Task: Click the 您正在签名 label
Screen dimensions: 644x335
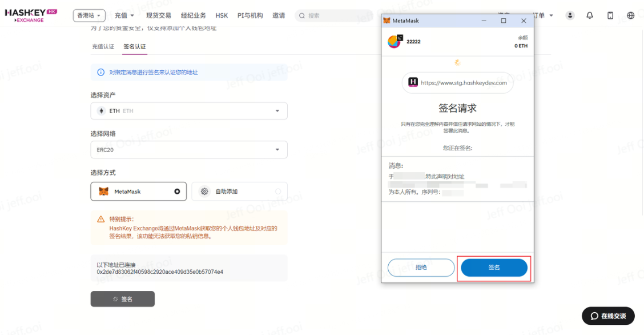Action: (x=457, y=148)
